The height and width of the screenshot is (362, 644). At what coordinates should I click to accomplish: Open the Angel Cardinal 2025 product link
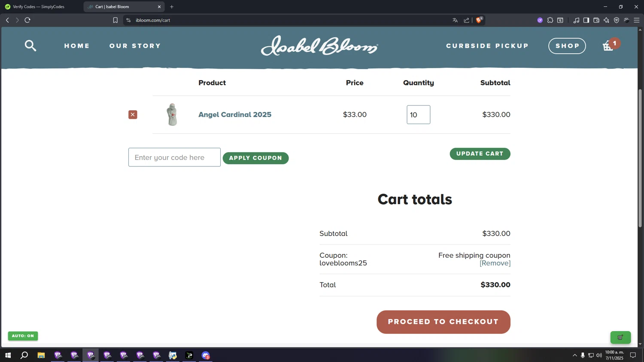235,115
